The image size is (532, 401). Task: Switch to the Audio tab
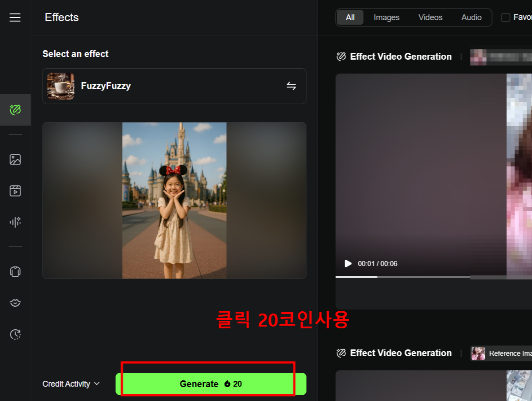(x=471, y=17)
